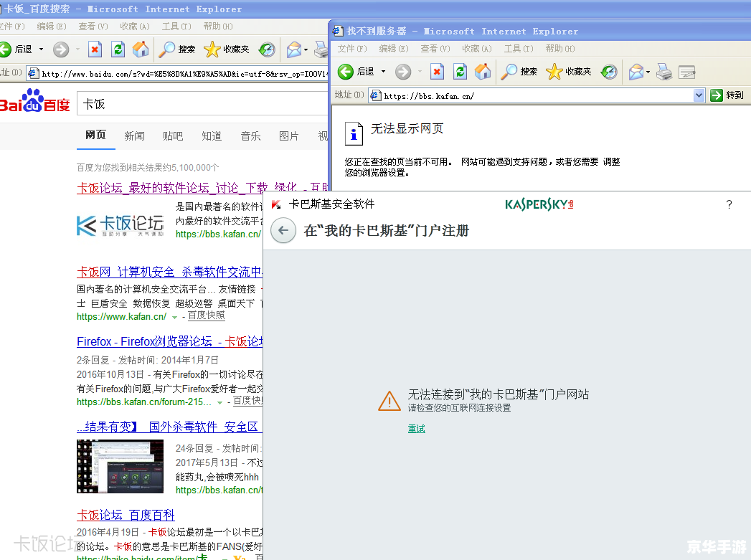Open Search (搜索) in the Baidu IE toolbar

[176, 49]
